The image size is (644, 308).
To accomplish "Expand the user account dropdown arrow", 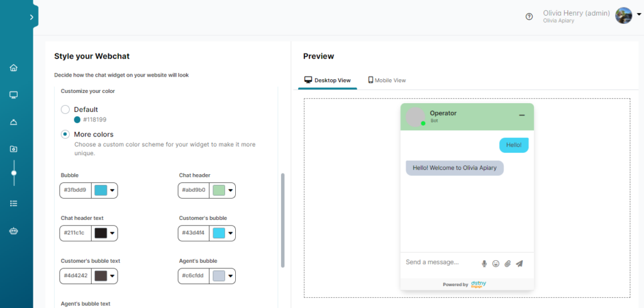I will click(x=639, y=14).
